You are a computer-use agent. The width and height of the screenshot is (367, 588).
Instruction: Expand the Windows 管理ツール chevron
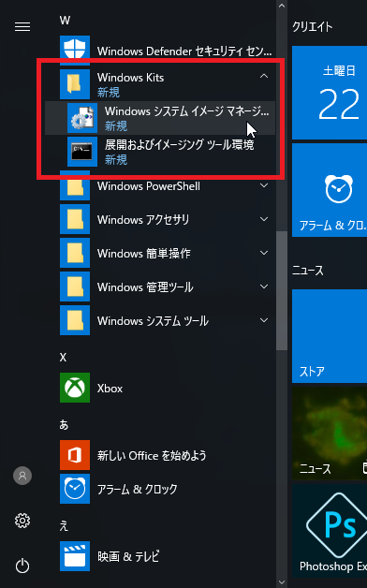pyautogui.click(x=264, y=287)
